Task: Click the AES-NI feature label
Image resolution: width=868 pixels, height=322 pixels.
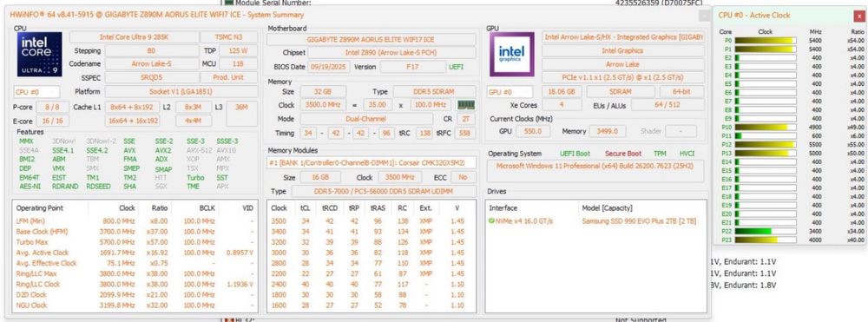Action: pos(30,187)
